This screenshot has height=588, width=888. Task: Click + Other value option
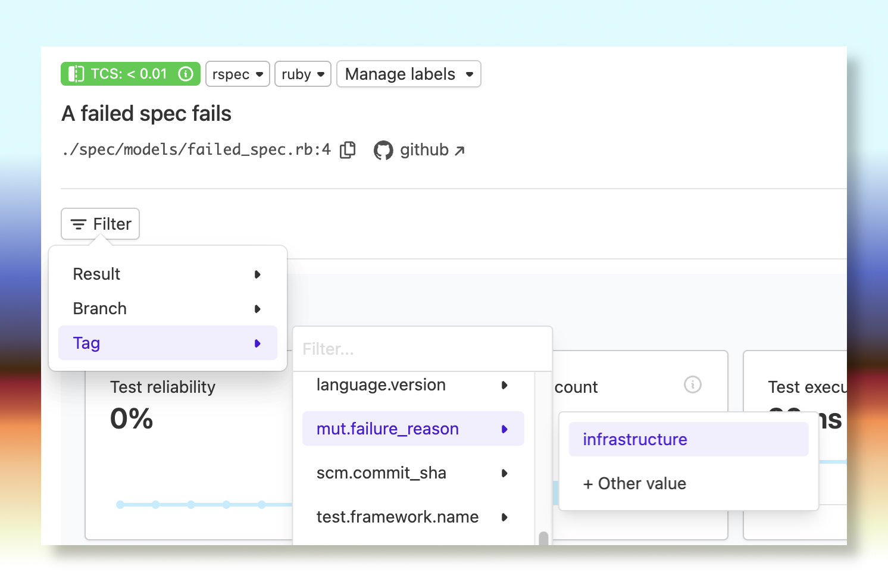click(689, 483)
